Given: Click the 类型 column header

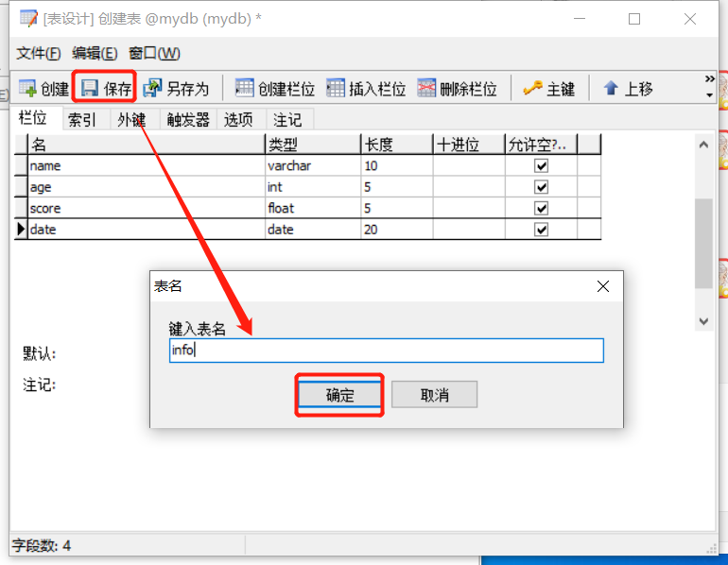Looking at the screenshot, I should coord(313,145).
